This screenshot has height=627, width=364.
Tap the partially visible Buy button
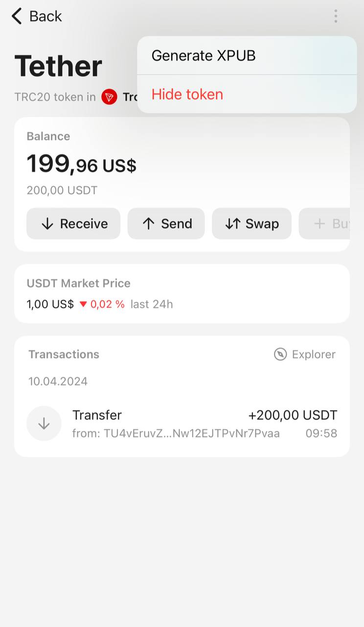[325, 224]
